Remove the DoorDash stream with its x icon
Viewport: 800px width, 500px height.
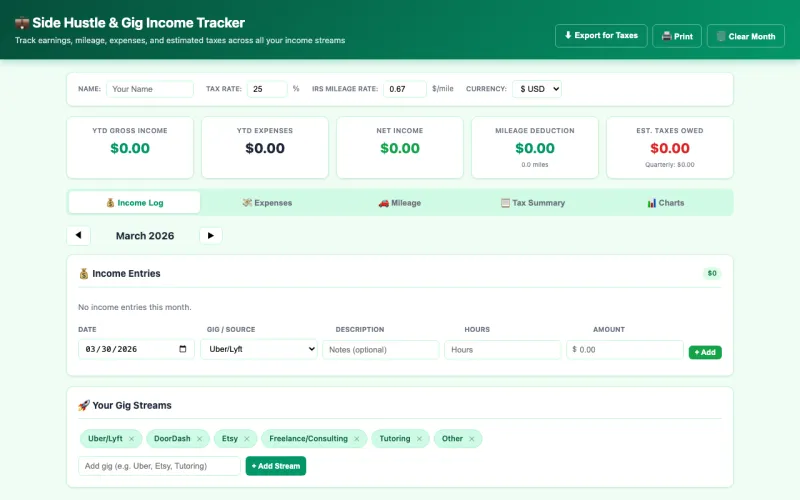click(x=199, y=439)
